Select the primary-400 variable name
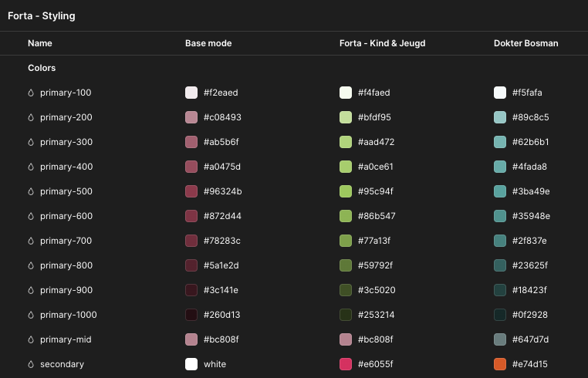The width and height of the screenshot is (588, 378). coord(66,167)
